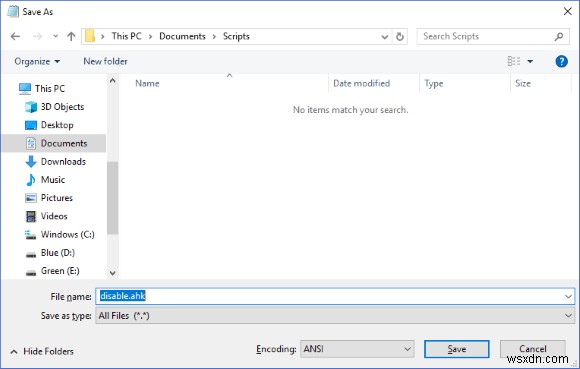
Task: Open Windows (C:) drive in sidebar
Action: click(x=67, y=234)
